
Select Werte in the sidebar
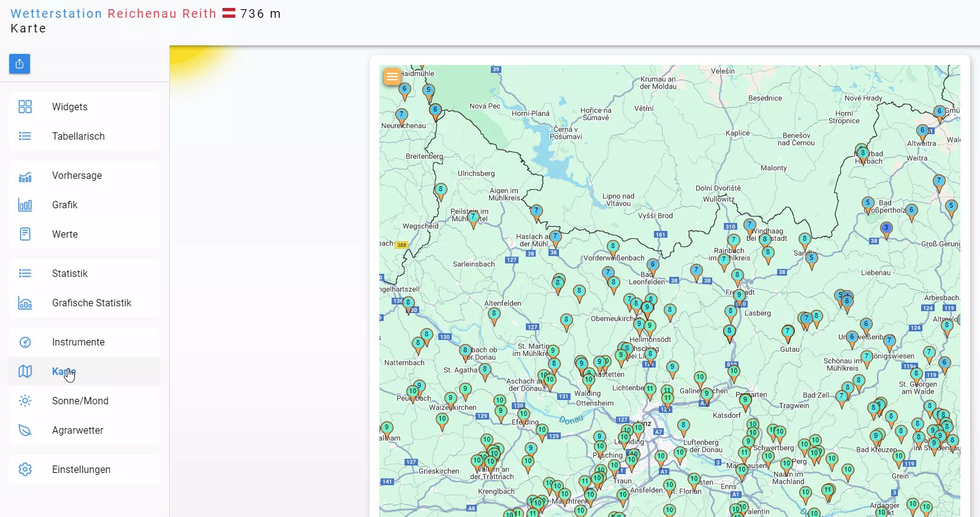pyautogui.click(x=84, y=234)
